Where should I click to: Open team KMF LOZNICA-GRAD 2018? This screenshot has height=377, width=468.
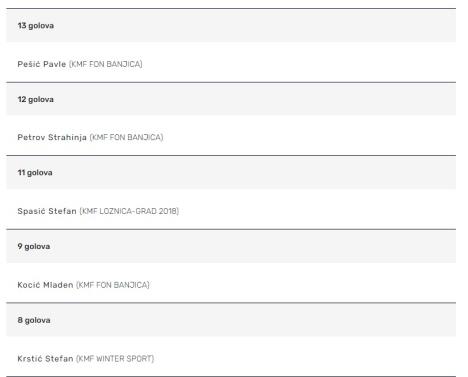[x=129, y=211]
